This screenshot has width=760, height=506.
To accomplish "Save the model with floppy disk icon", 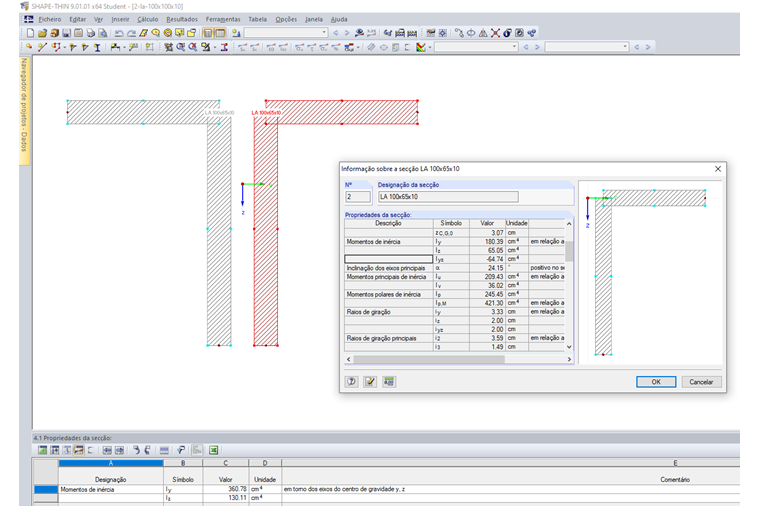I will tap(66, 33).
